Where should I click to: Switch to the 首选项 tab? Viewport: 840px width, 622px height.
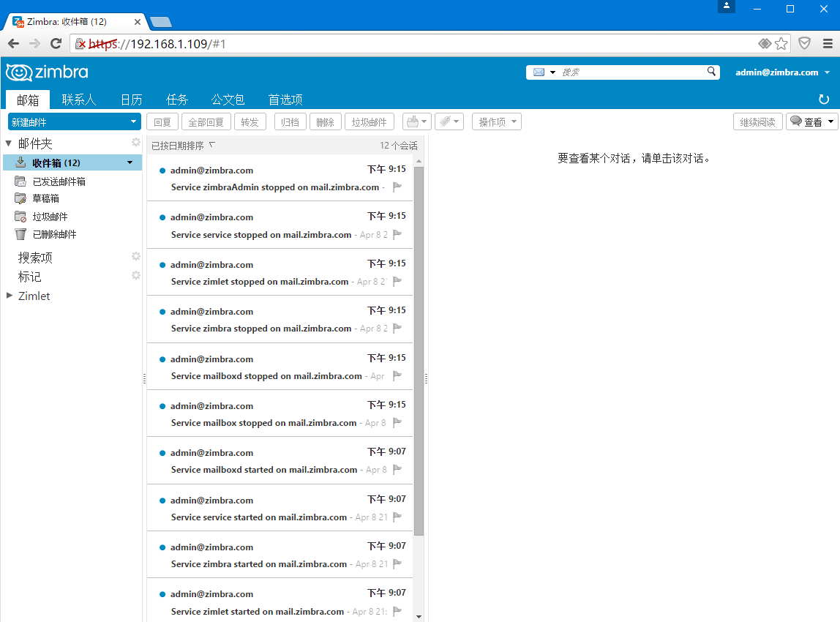point(285,100)
